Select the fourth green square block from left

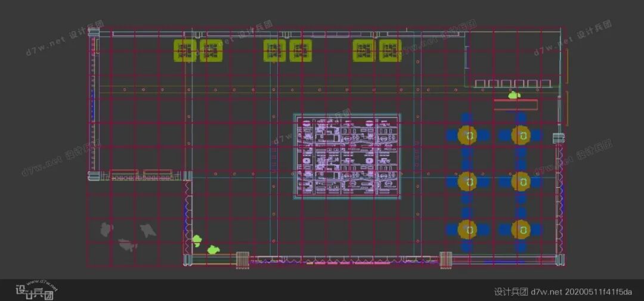pyautogui.click(x=301, y=51)
